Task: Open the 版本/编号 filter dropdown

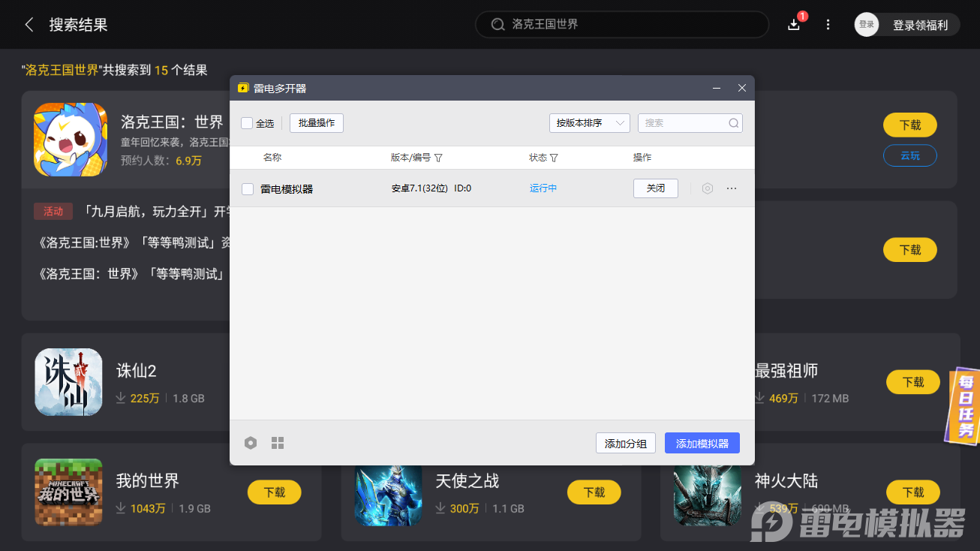Action: pos(438,157)
